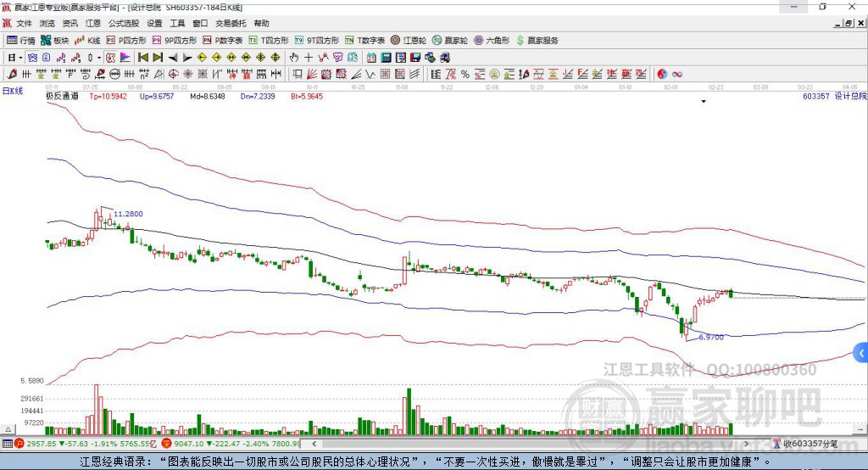Click the yin-yang red blue icon
This screenshot has width=868, height=470.
662,75
